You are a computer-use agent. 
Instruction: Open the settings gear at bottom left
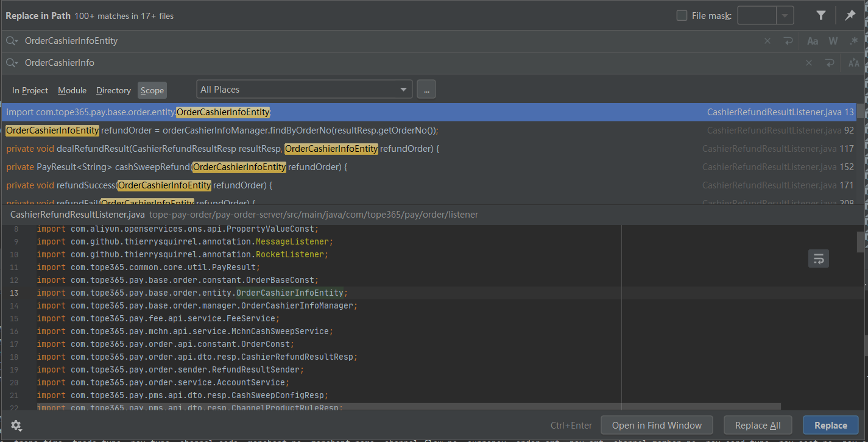click(x=16, y=426)
